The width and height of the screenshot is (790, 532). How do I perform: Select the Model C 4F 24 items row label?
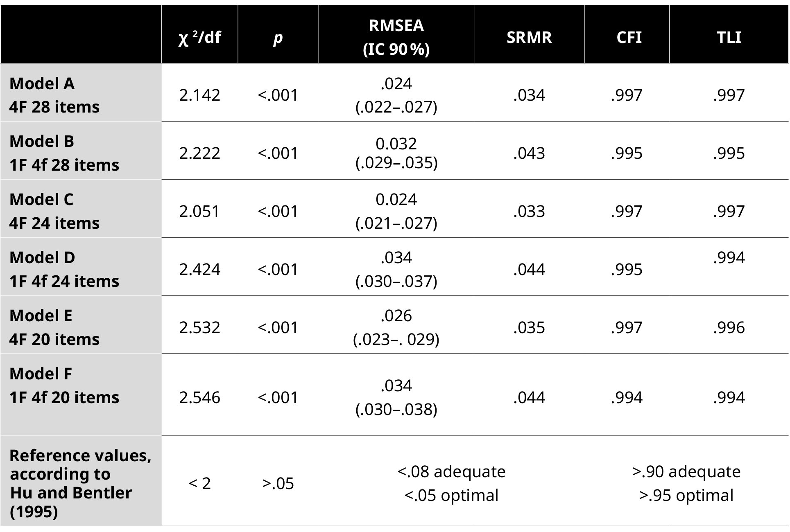click(54, 211)
